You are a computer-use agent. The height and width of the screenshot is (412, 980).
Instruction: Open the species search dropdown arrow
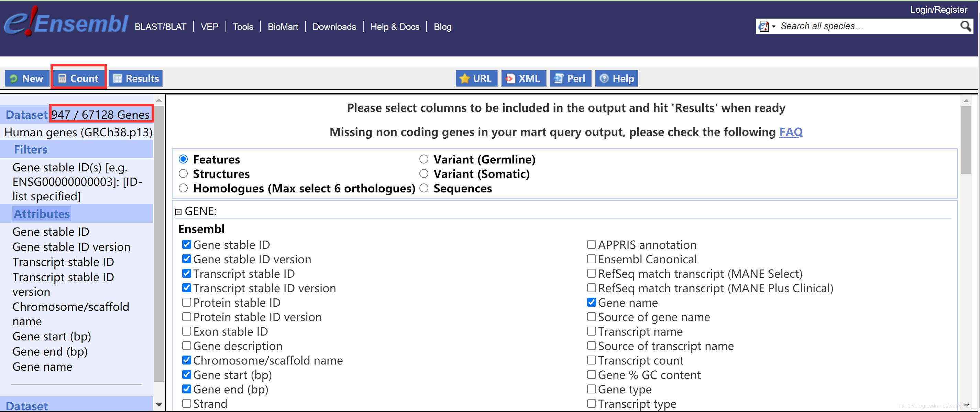[x=773, y=26]
